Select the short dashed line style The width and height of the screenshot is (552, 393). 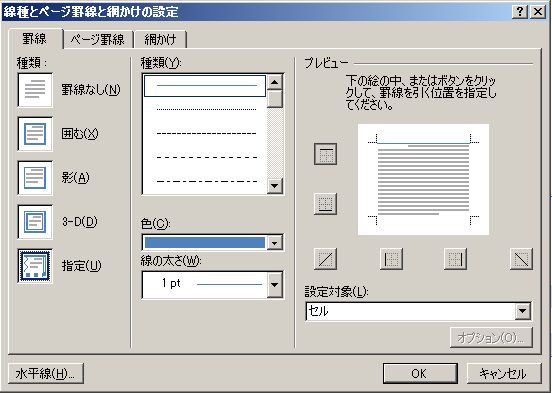(x=206, y=133)
